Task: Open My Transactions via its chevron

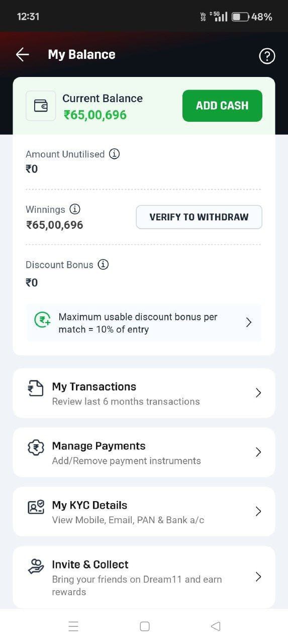Action: point(258,393)
